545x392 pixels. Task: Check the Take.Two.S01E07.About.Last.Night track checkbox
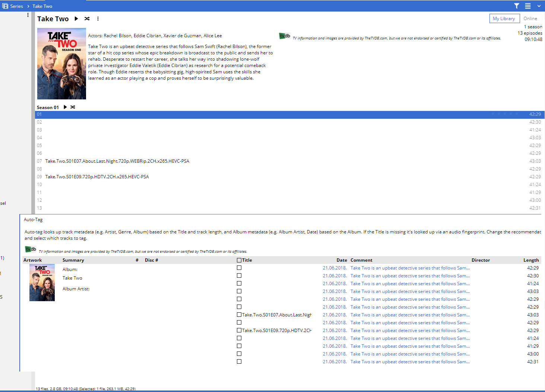click(x=239, y=315)
